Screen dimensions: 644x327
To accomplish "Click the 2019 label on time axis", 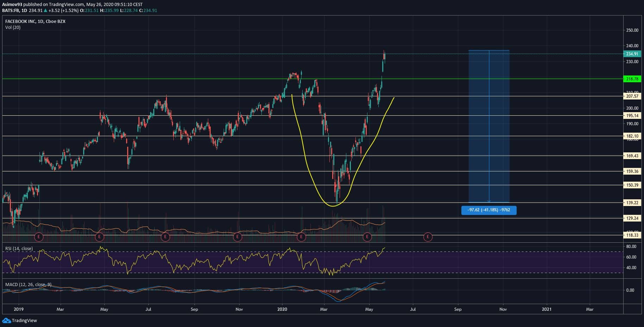I will [x=18, y=309].
